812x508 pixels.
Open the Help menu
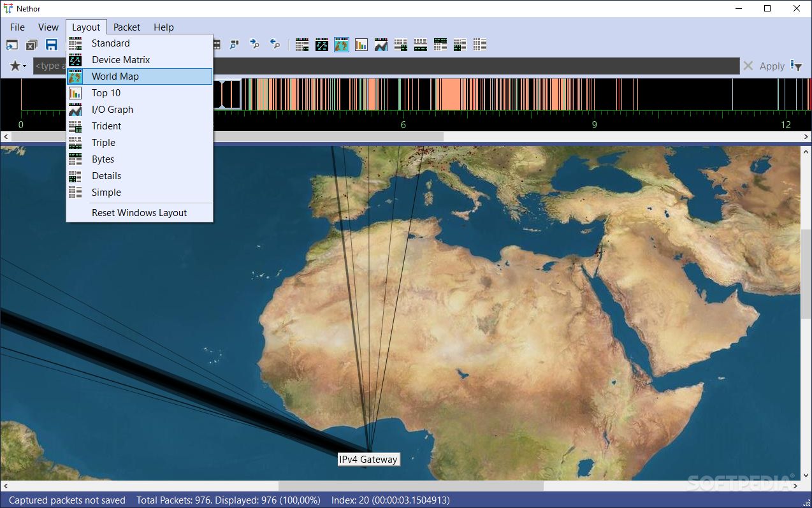164,27
